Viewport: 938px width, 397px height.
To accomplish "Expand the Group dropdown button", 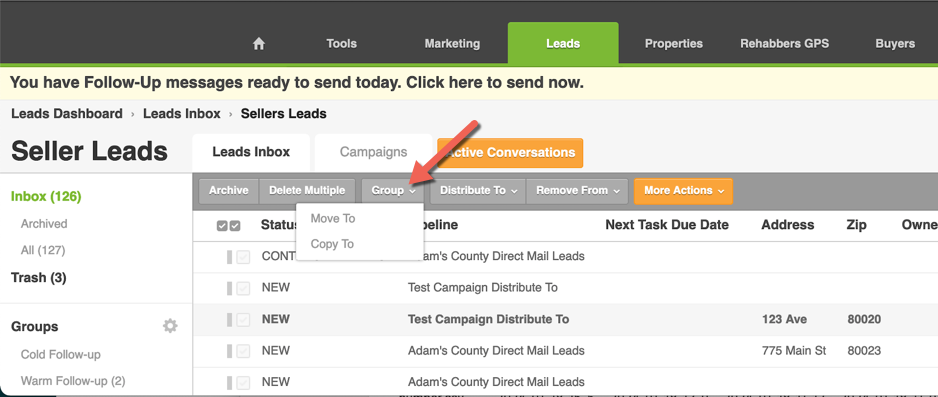I will point(393,191).
